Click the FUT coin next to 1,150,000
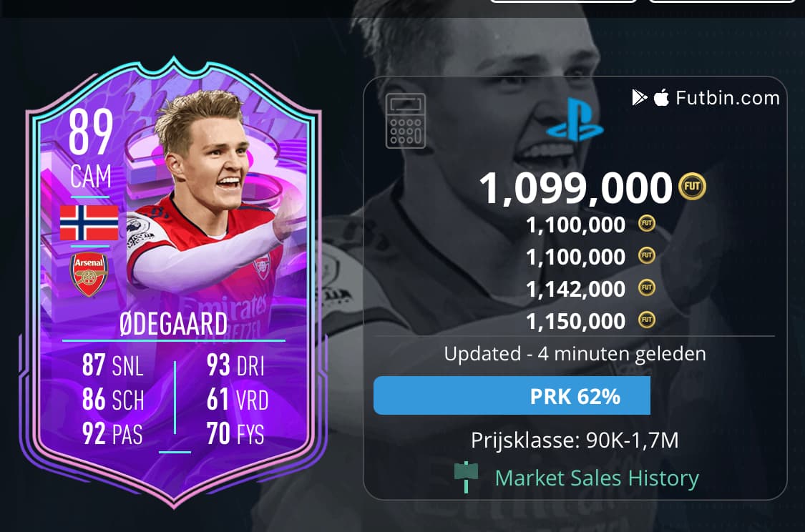805x532 pixels. (x=647, y=320)
